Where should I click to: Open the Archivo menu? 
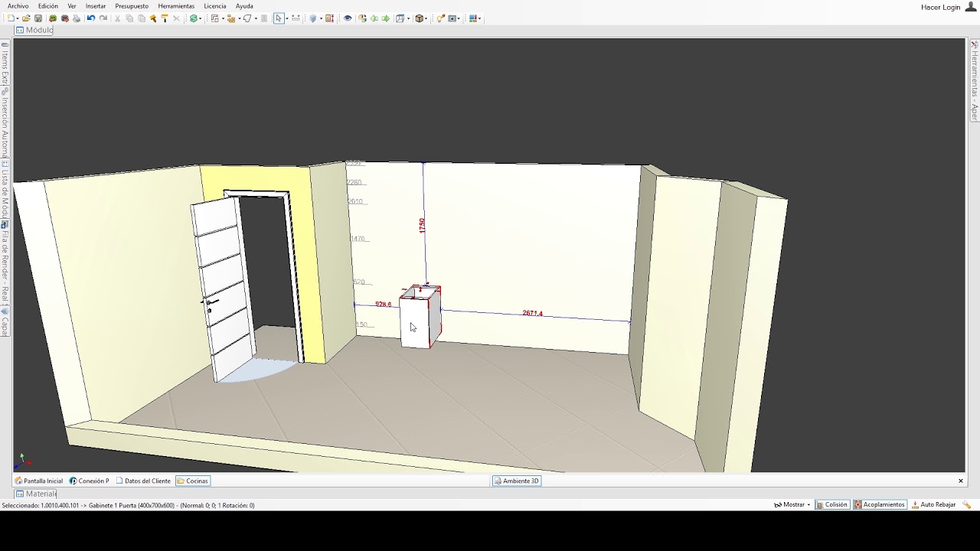point(18,6)
